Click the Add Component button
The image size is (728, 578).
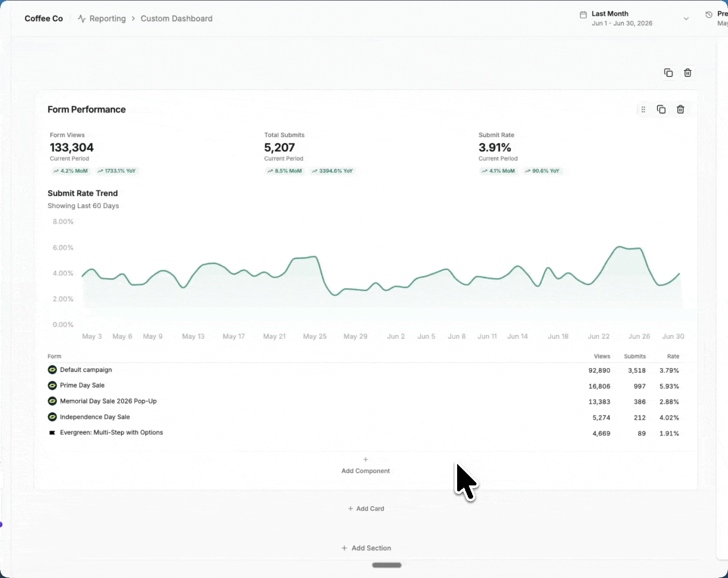pyautogui.click(x=366, y=466)
